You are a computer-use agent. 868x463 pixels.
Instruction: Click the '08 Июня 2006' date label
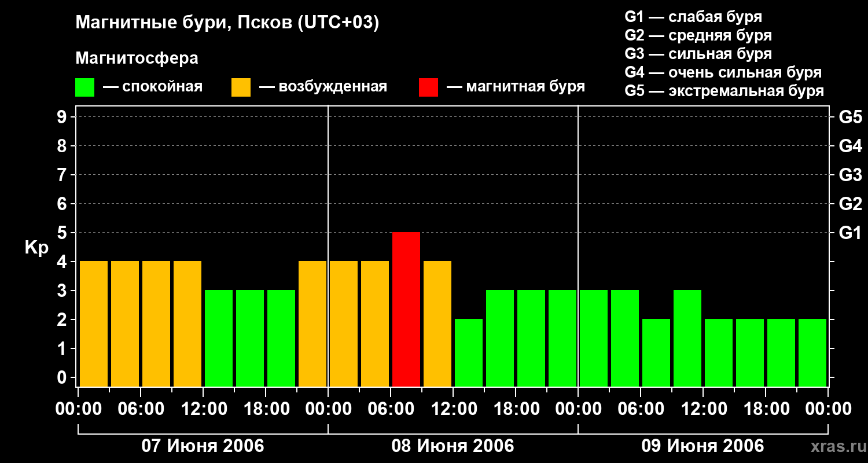453,446
